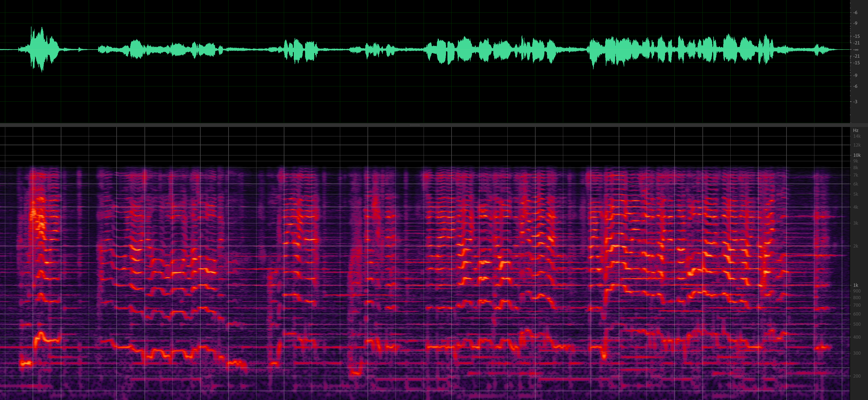Viewport: 868px width, 400px height.
Task: Click the 500 Hz mark on the frequency ruler
Action: [857, 324]
